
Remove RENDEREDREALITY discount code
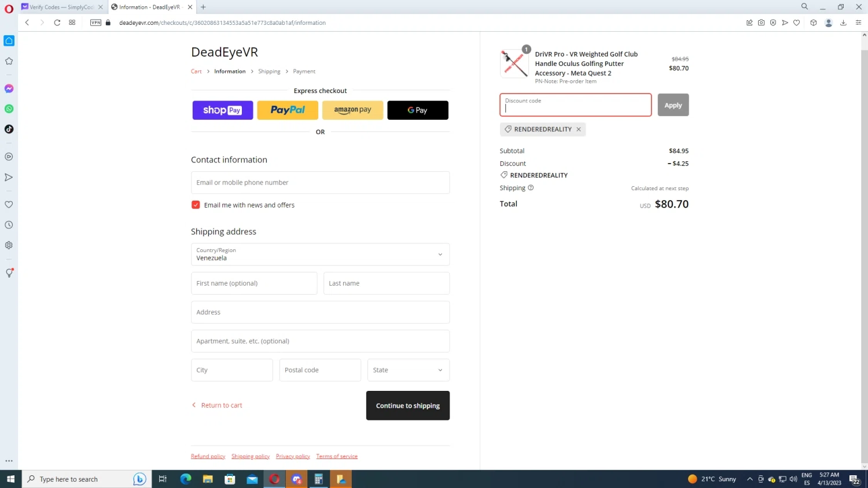(x=578, y=130)
